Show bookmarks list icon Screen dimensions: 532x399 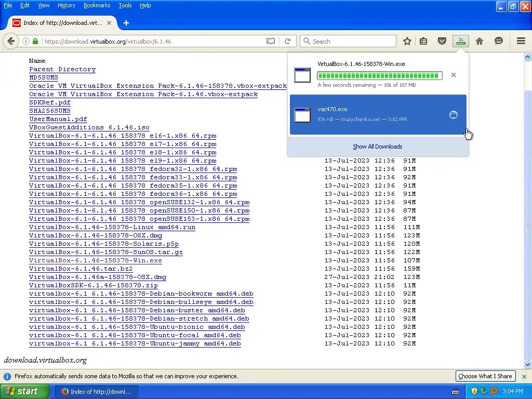pyautogui.click(x=423, y=42)
